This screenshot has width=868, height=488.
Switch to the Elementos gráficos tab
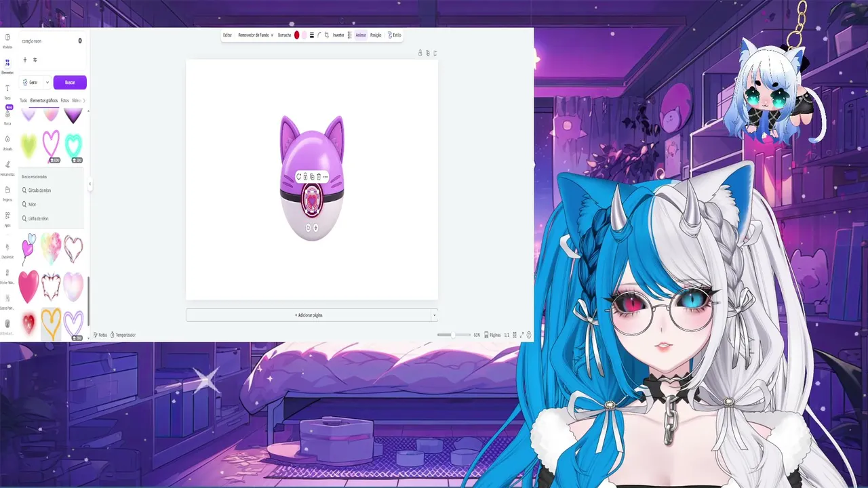click(44, 100)
